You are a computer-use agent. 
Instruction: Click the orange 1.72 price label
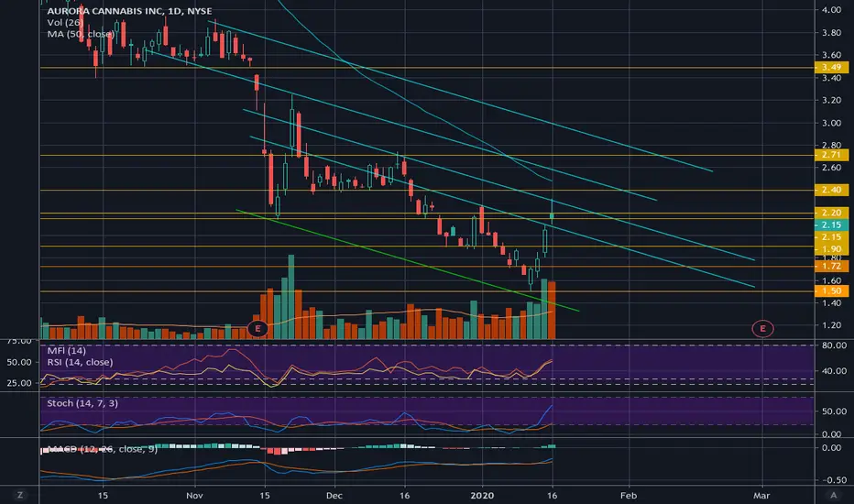[x=831, y=266]
